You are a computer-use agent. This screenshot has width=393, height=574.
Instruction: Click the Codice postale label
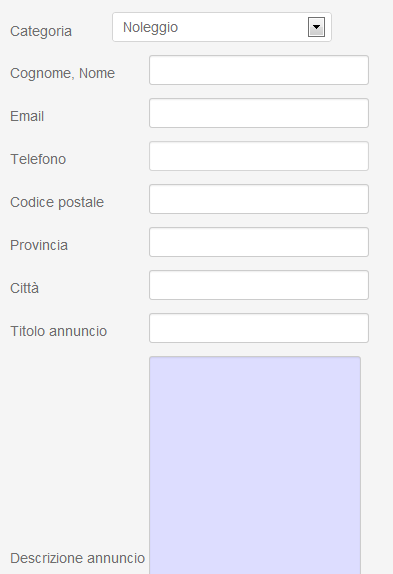click(57, 202)
